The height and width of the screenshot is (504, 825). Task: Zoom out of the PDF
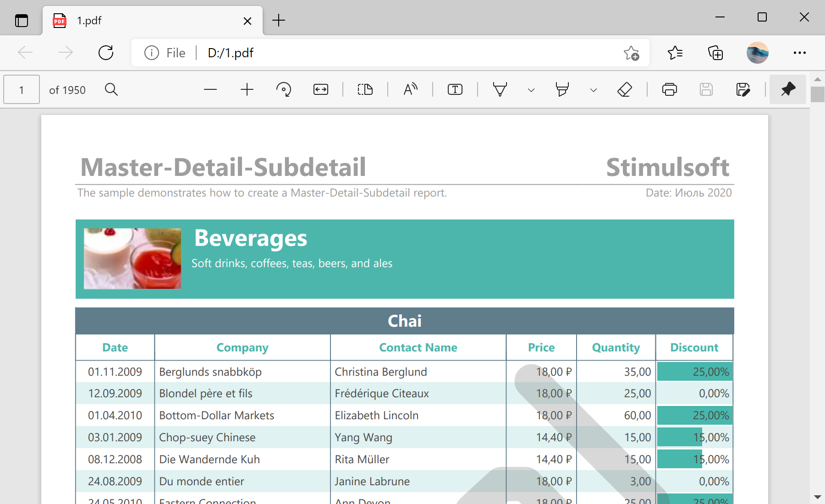tap(210, 89)
